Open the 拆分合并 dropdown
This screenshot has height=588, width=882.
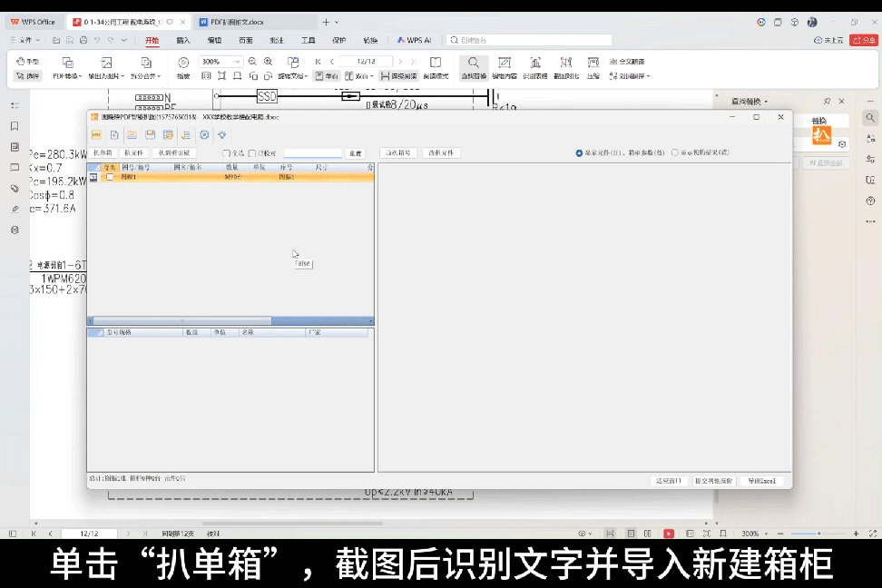click(145, 76)
